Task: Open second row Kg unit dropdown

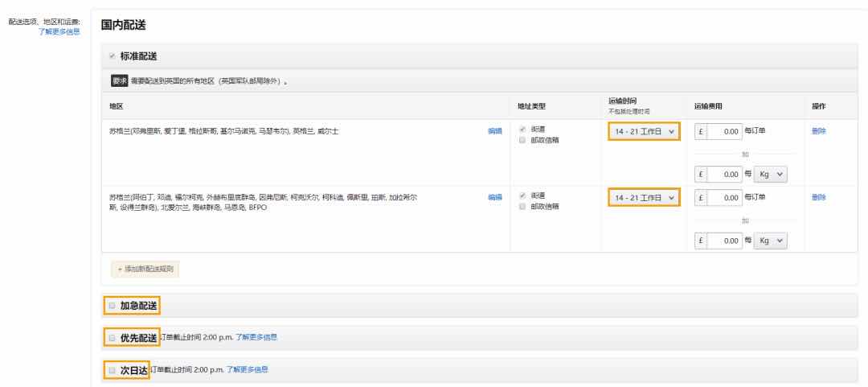Action: [771, 241]
